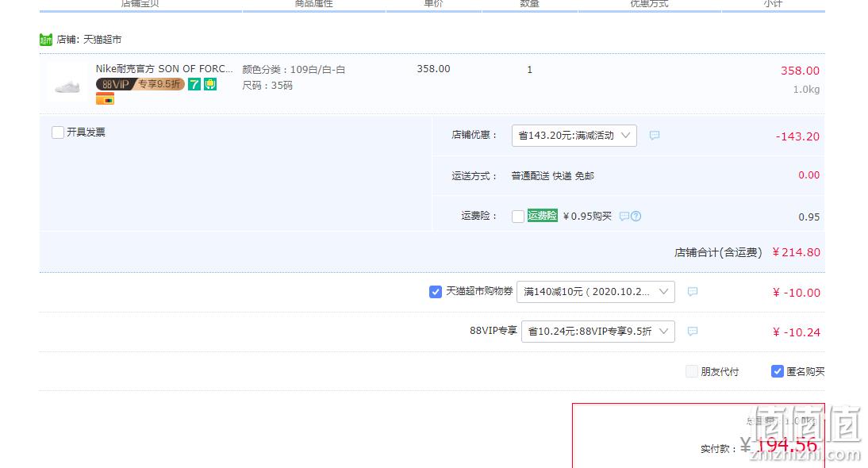Viewport: 868px width, 468px height.
Task: Click the final payment amount 194.56
Action: 786,445
